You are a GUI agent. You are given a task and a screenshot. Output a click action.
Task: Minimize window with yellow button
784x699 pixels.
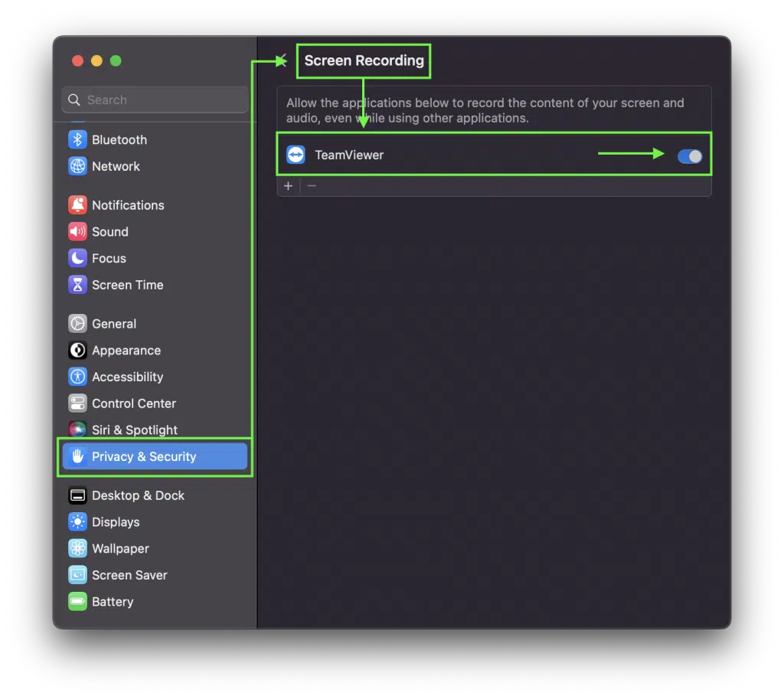click(x=96, y=60)
